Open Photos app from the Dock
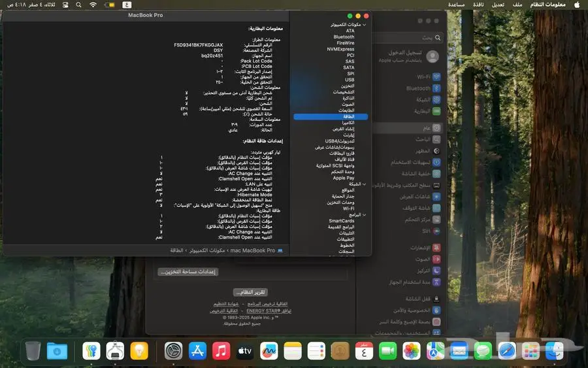The height and width of the screenshot is (368, 588). (412, 351)
